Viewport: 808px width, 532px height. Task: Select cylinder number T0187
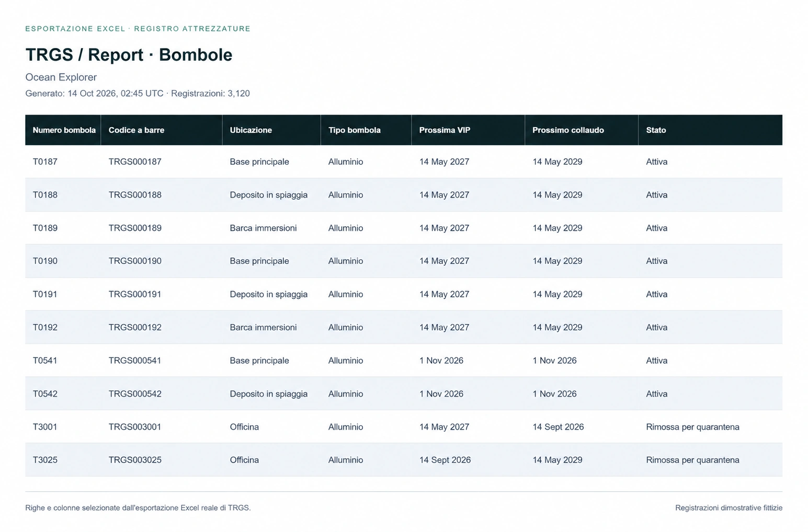(x=45, y=162)
